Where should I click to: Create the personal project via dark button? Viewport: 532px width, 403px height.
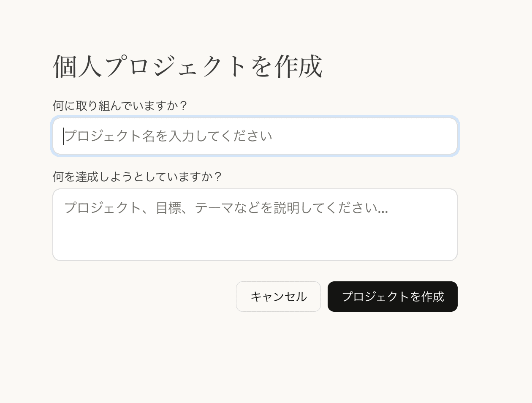tap(392, 297)
